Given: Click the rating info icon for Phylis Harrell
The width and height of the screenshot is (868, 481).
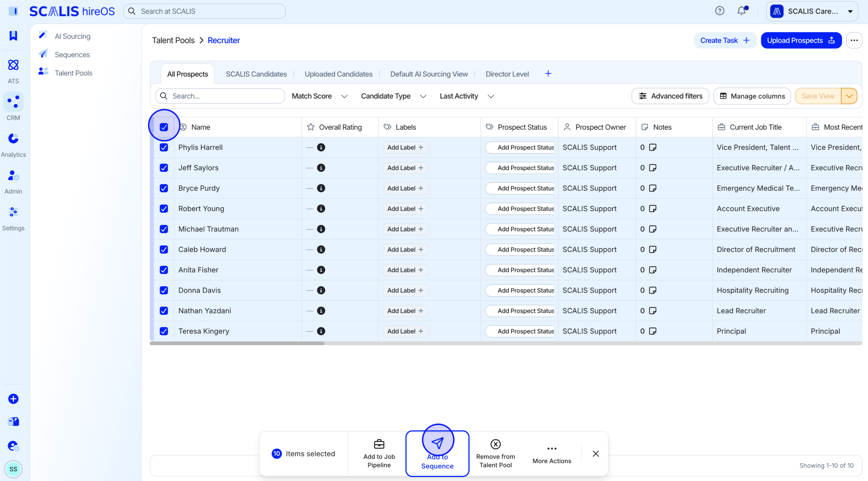Looking at the screenshot, I should (x=321, y=147).
